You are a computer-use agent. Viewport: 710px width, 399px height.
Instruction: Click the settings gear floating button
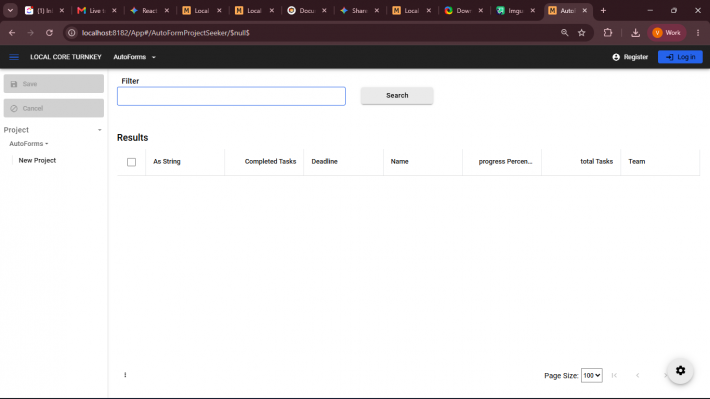[680, 370]
